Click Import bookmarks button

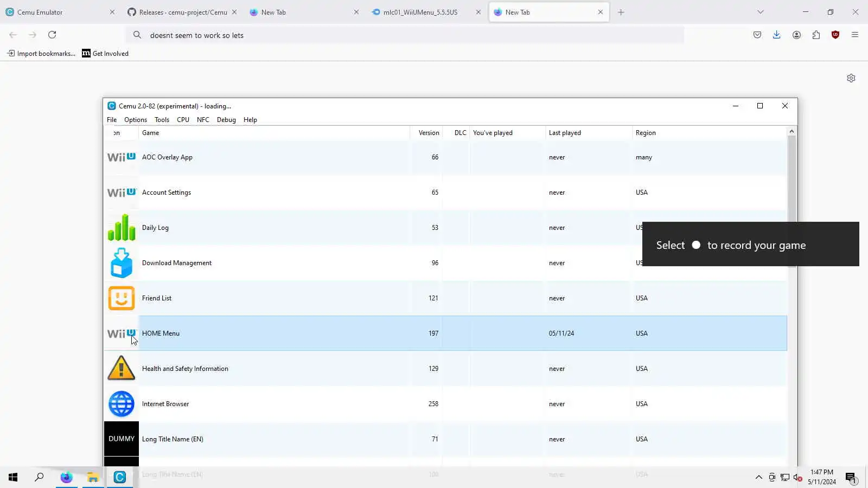coord(41,53)
